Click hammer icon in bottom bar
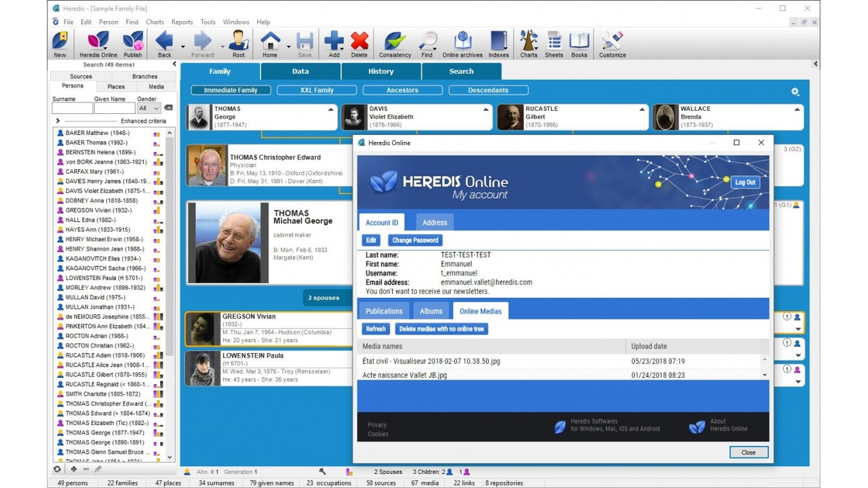This screenshot has width=868, height=488. [323, 472]
